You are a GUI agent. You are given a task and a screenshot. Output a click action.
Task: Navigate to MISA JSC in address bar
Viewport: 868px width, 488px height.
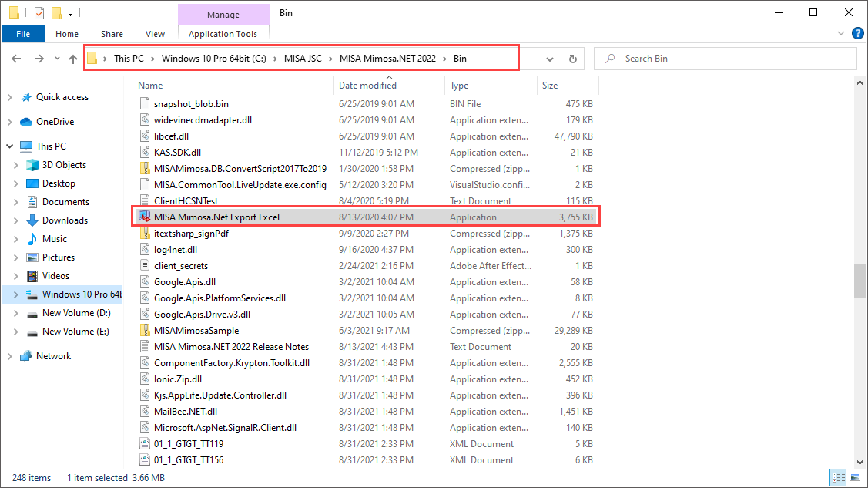click(x=303, y=58)
